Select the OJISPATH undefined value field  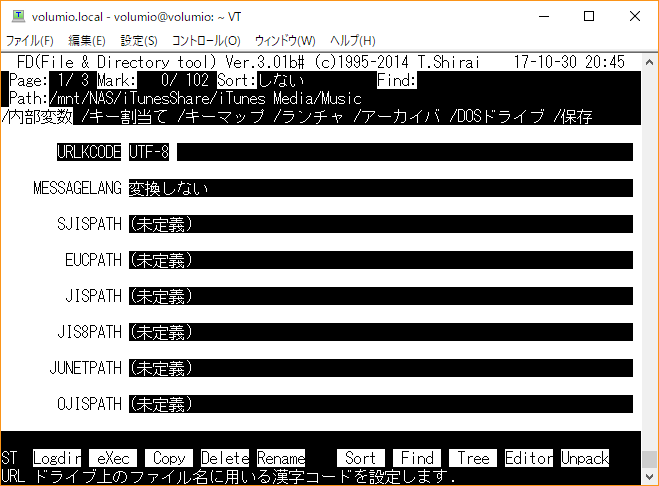point(381,404)
